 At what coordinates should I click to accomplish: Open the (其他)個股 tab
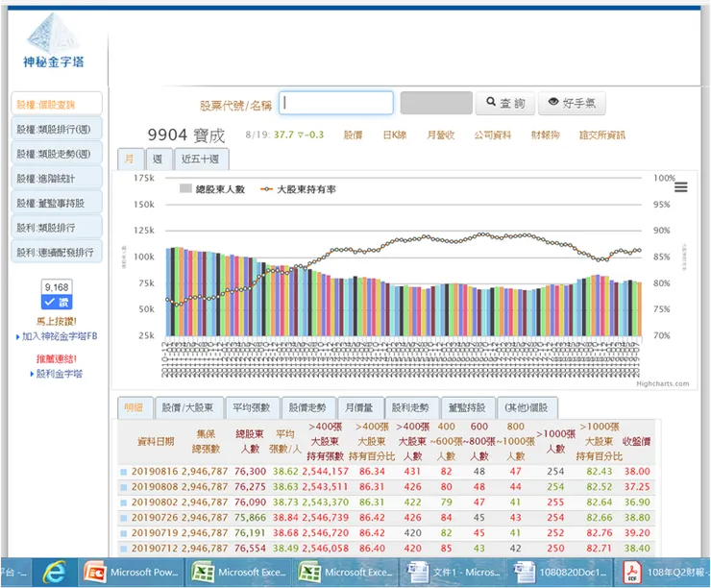click(527, 407)
